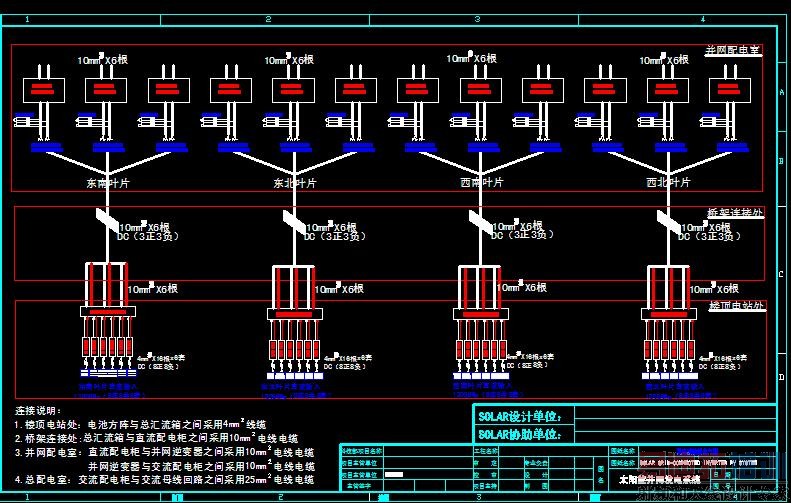The width and height of the screenshot is (791, 503).
Task: Click the 楼顶电站处 zone label
Action: [x=737, y=305]
